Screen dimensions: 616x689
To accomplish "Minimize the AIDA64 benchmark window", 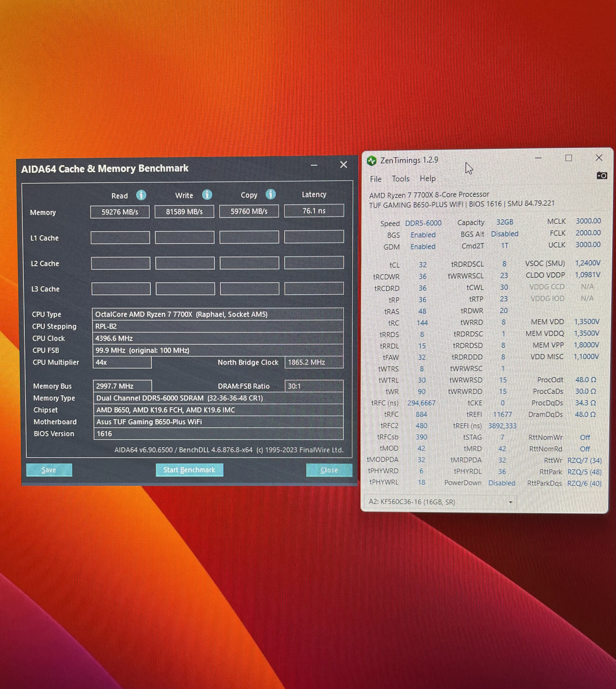I will (x=314, y=166).
